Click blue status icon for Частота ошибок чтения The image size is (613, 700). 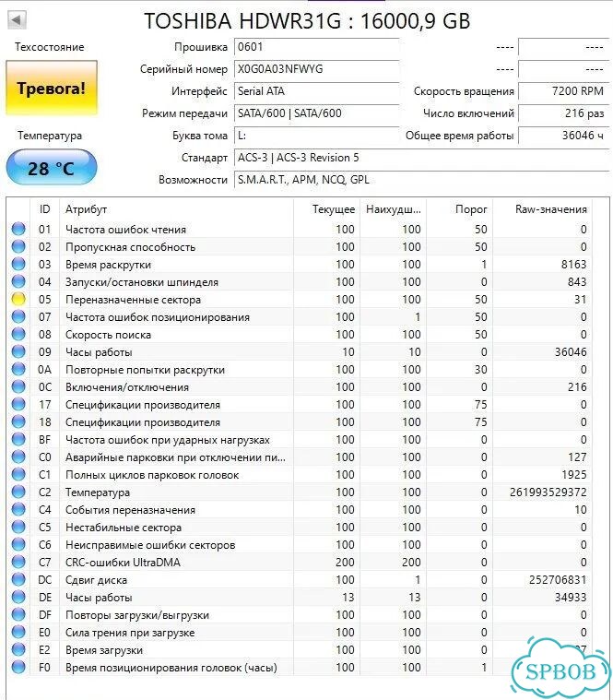[x=18, y=229]
